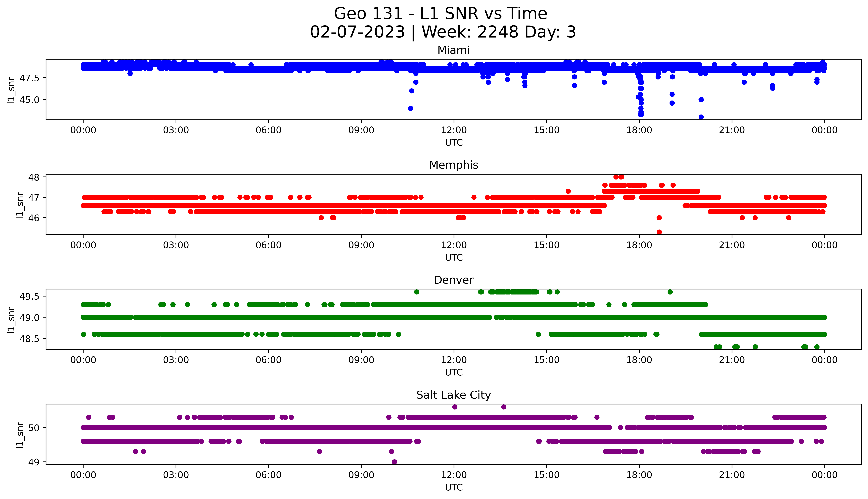868x499 pixels.
Task: Click the 'Geo 131 - L1 SNR vs Time' title
Action: coord(440,14)
